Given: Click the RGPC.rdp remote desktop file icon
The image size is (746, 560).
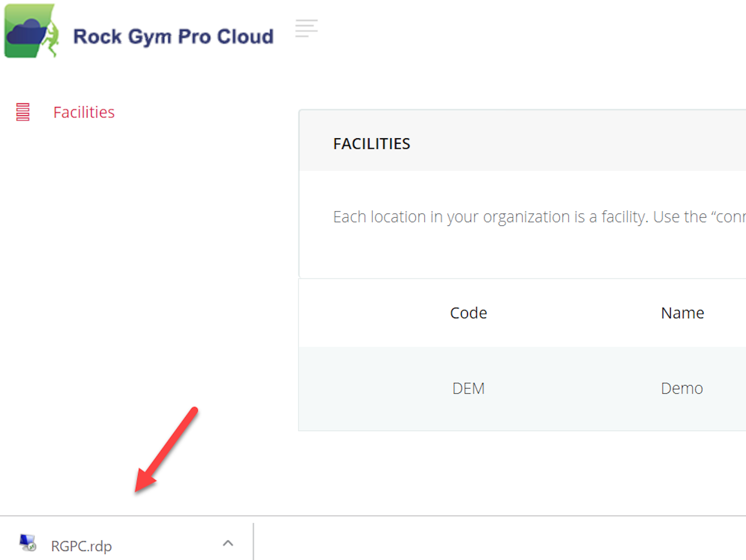Looking at the screenshot, I should (x=28, y=543).
